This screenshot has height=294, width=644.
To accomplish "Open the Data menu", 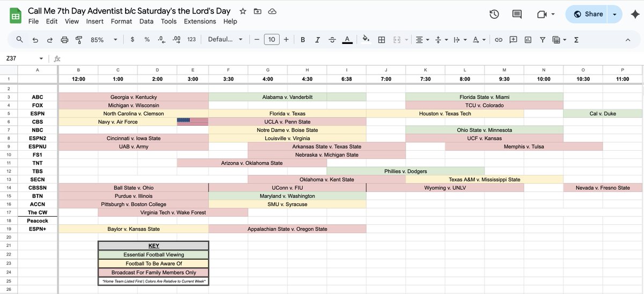I will [x=147, y=21].
